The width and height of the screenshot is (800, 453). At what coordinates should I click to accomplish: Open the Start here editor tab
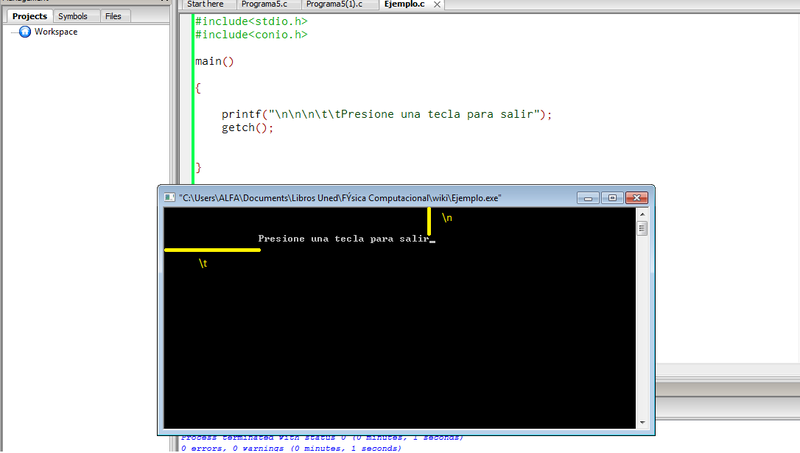tap(205, 5)
